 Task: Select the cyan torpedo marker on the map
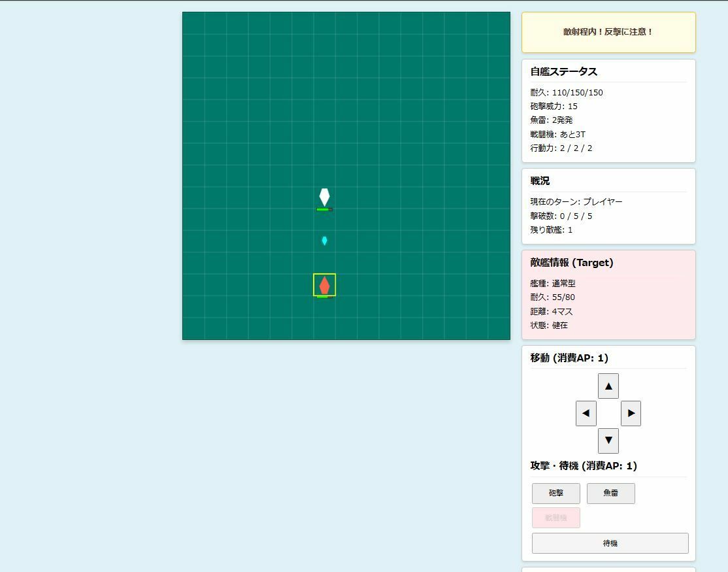[324, 241]
